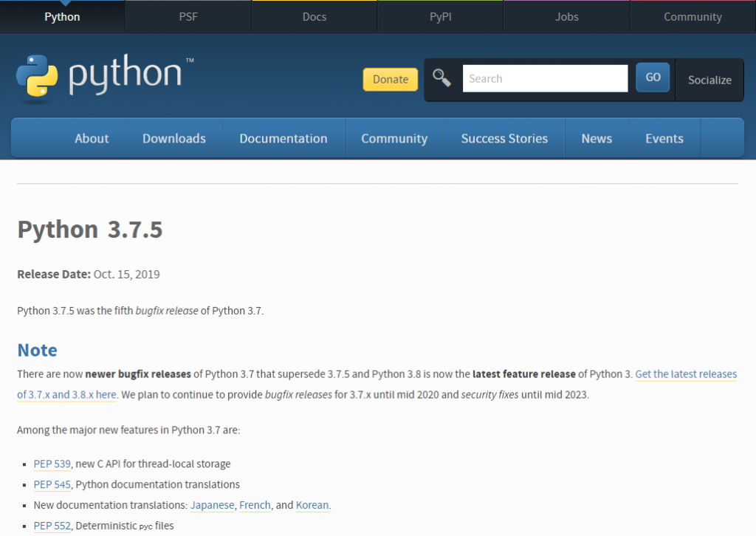Open the Socialize panel
This screenshot has height=536, width=756.
point(709,80)
